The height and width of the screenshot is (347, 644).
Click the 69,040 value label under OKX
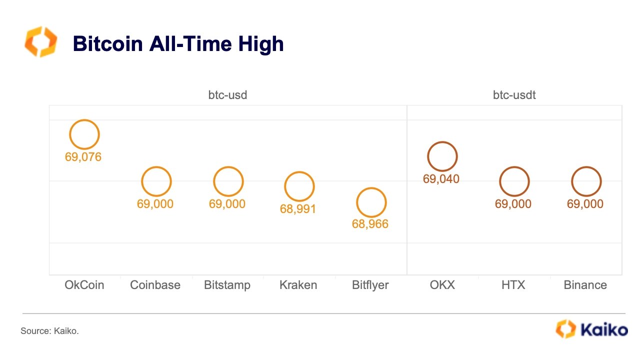[441, 179]
